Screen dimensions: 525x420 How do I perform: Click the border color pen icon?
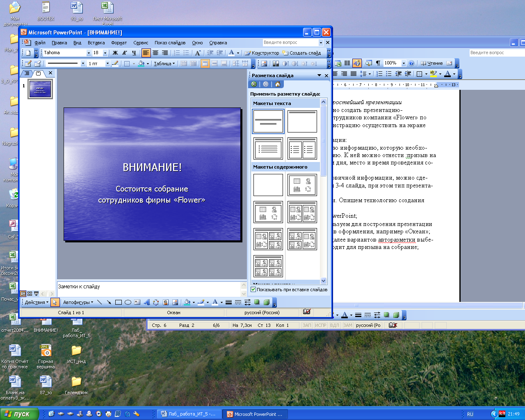pos(115,64)
